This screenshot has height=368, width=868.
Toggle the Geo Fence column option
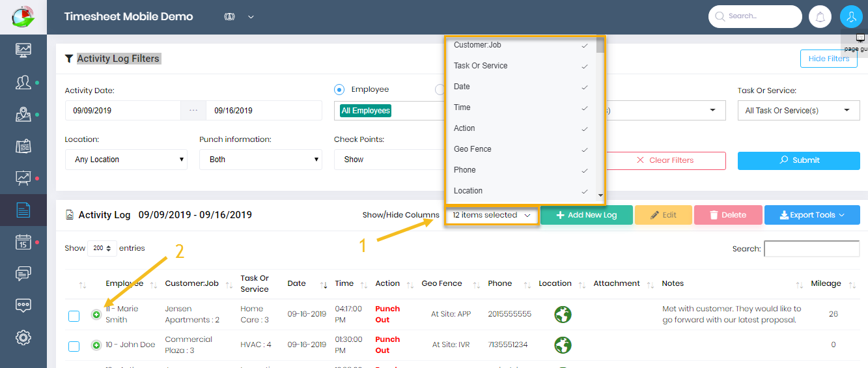520,149
